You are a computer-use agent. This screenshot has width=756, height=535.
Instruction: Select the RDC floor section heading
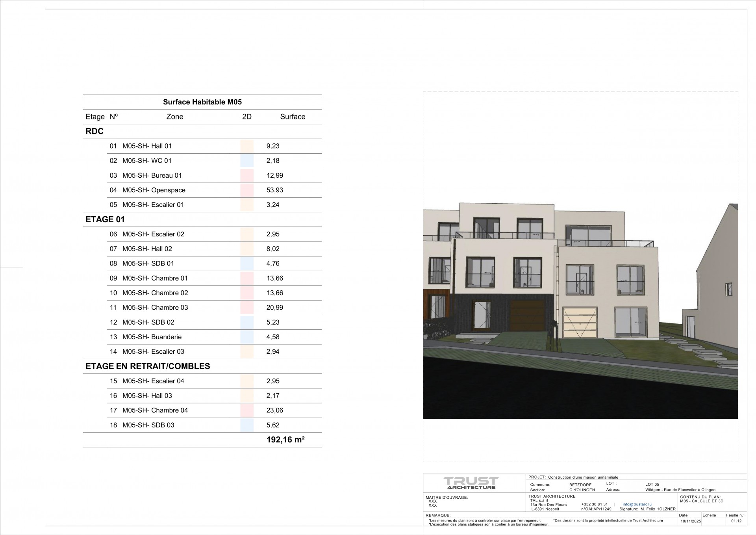point(94,132)
